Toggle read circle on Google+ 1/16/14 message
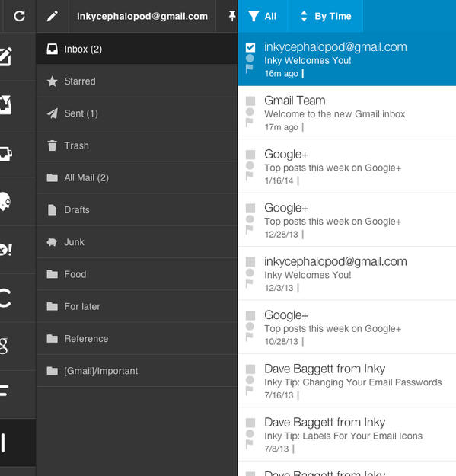 click(250, 165)
